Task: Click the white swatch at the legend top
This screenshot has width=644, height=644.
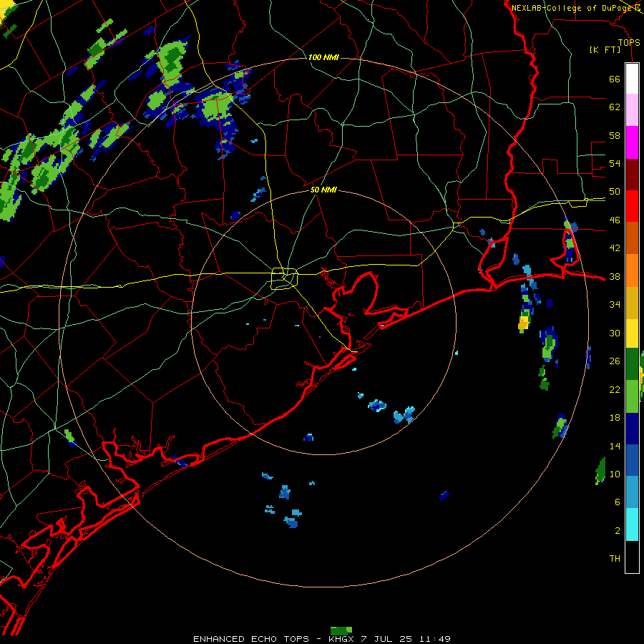Action: tap(632, 79)
